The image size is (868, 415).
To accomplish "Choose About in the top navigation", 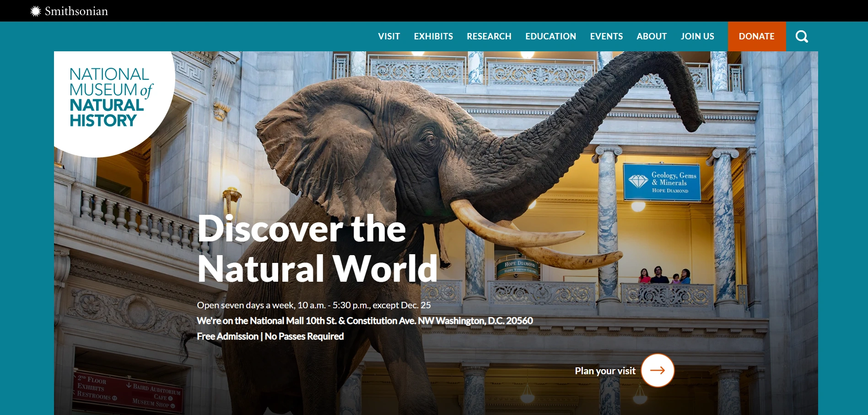I will pos(652,37).
